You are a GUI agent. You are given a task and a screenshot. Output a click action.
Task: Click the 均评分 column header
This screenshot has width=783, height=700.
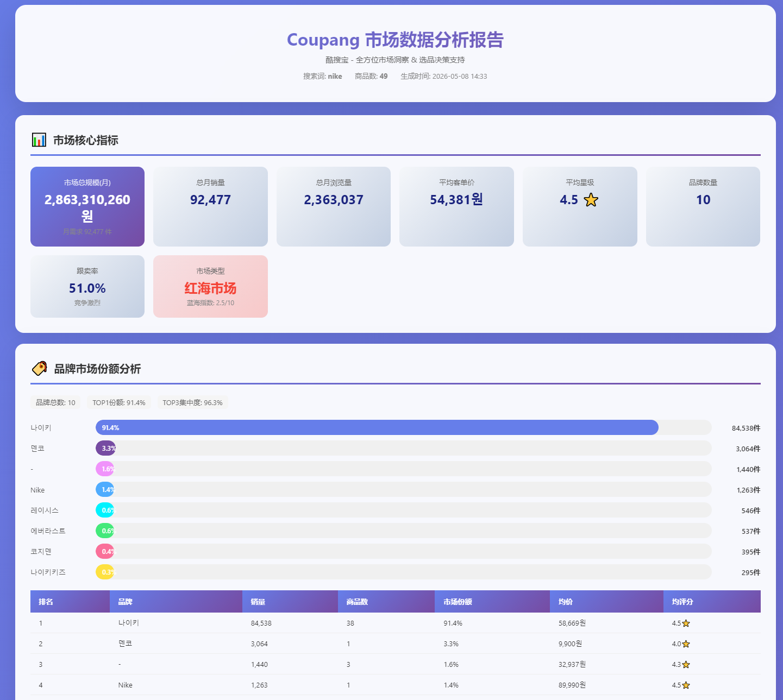[x=712, y=602]
